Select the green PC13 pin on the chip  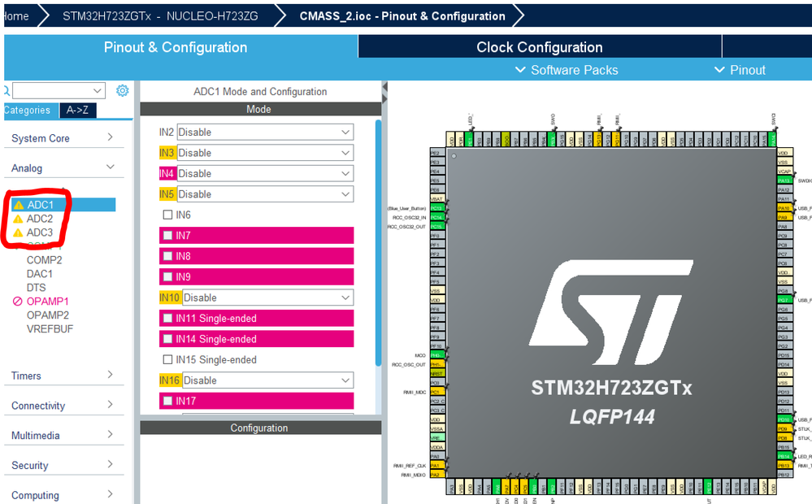[437, 208]
